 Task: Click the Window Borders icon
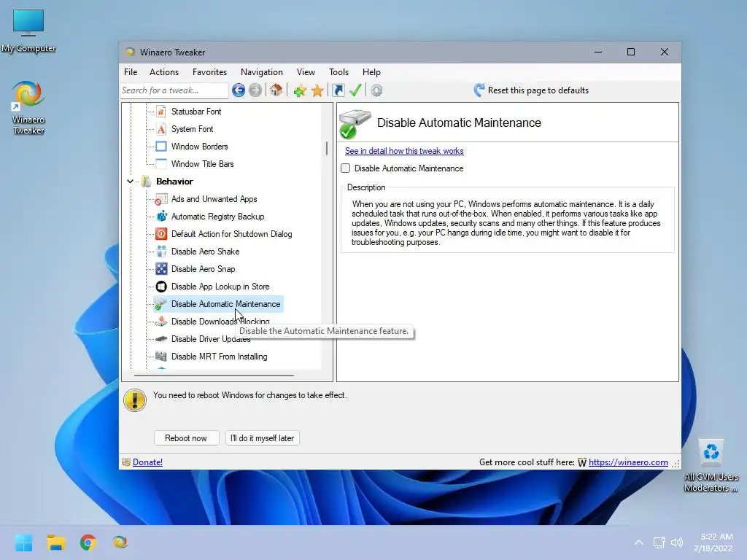(161, 146)
